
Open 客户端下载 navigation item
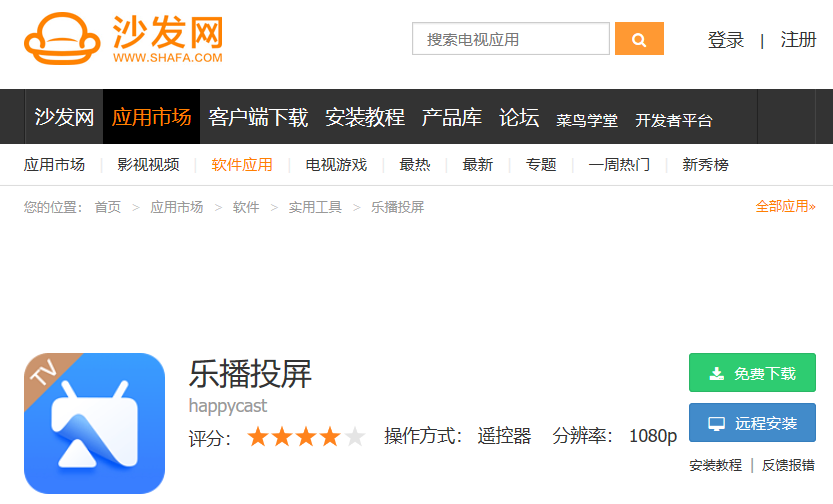point(258,117)
